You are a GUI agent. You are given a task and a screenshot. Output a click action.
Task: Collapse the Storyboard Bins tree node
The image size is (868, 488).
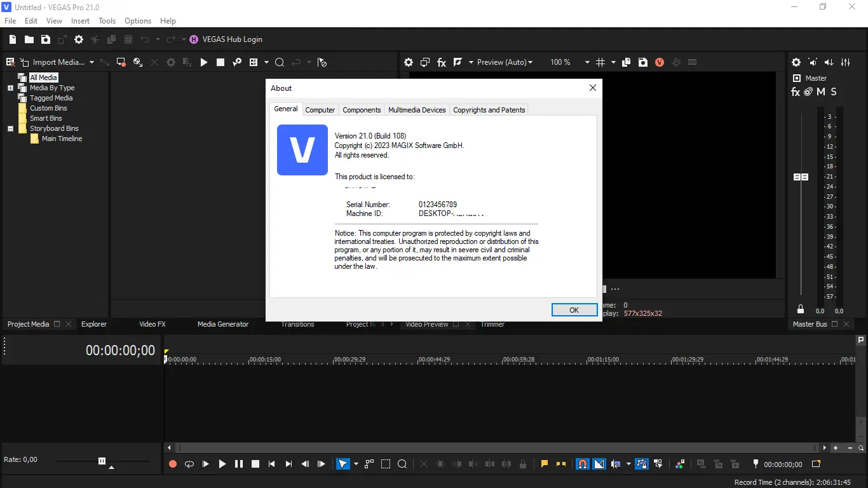point(10,128)
